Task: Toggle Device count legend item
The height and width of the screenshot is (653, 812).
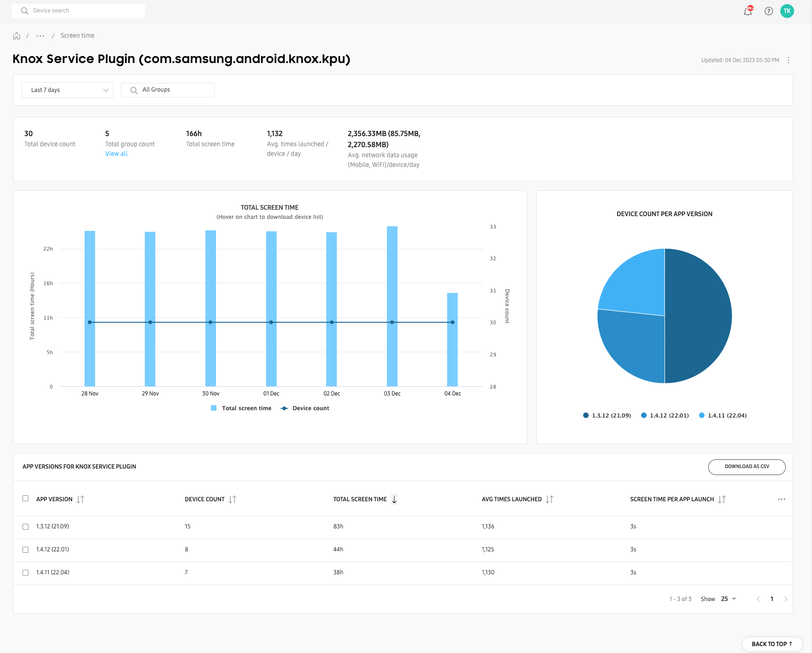Action: pos(305,408)
